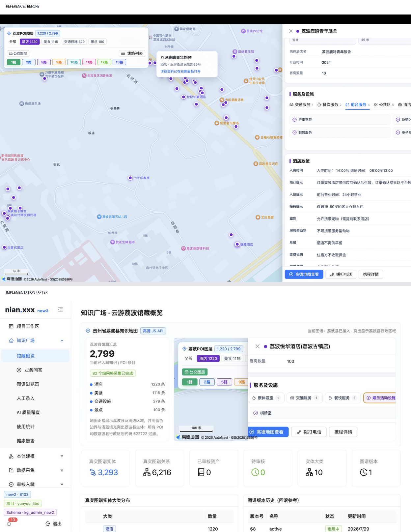Click notification bell icon with badge 10

tap(9, 523)
